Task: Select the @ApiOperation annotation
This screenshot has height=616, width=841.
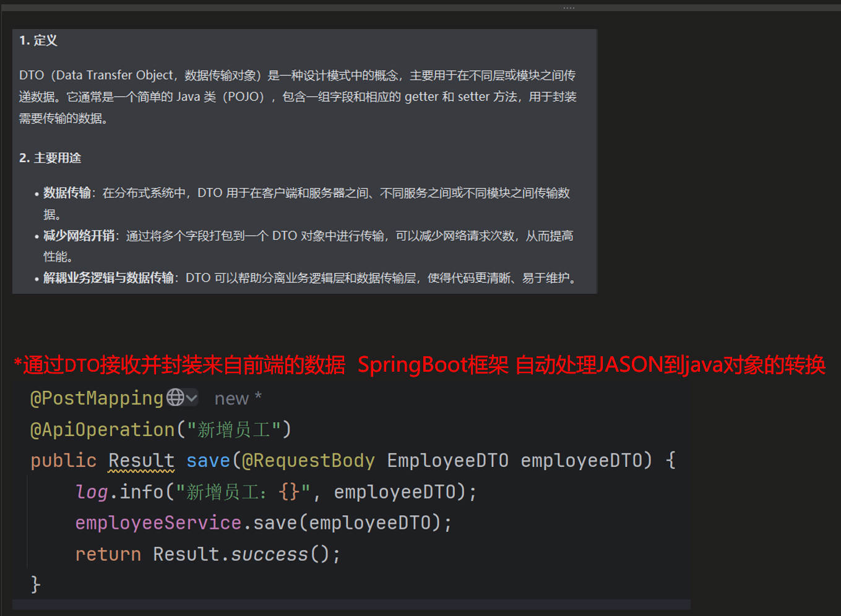Action: 103,429
